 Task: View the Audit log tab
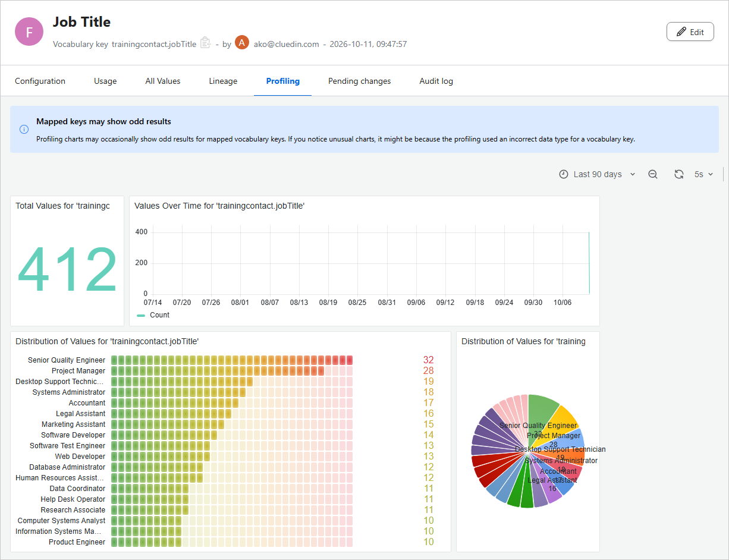click(x=436, y=81)
